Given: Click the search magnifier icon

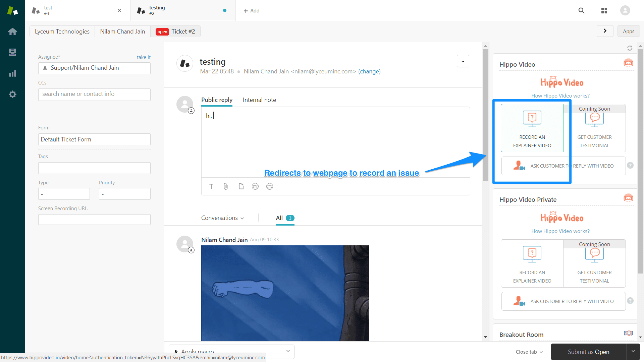Looking at the screenshot, I should [581, 11].
